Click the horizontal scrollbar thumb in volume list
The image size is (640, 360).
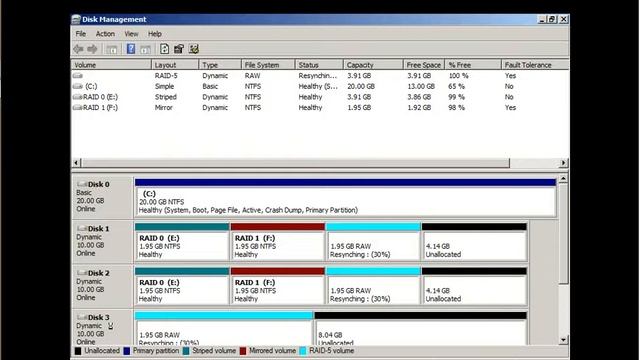296,163
